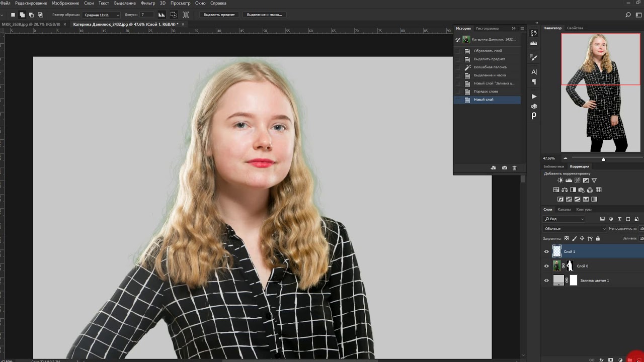Select the "Волшебная палочка" history state

(x=487, y=67)
